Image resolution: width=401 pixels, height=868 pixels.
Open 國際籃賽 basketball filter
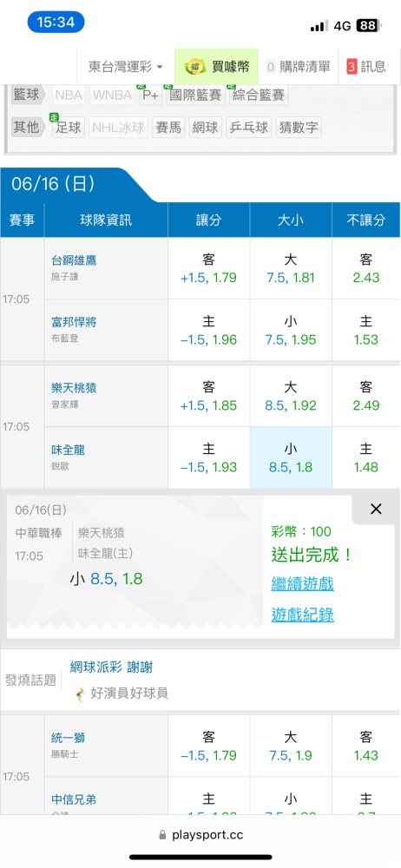(x=196, y=95)
